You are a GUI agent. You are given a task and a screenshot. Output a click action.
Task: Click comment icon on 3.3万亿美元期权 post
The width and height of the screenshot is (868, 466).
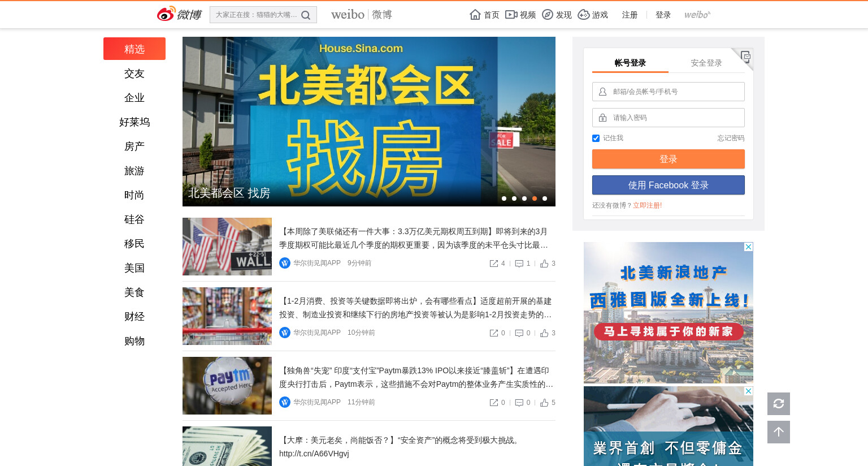tap(519, 264)
